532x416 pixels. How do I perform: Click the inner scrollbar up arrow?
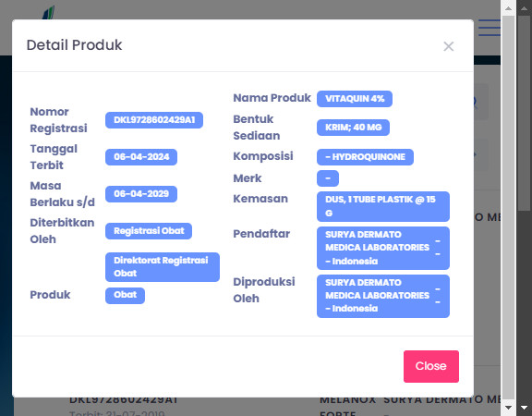[x=508, y=7]
